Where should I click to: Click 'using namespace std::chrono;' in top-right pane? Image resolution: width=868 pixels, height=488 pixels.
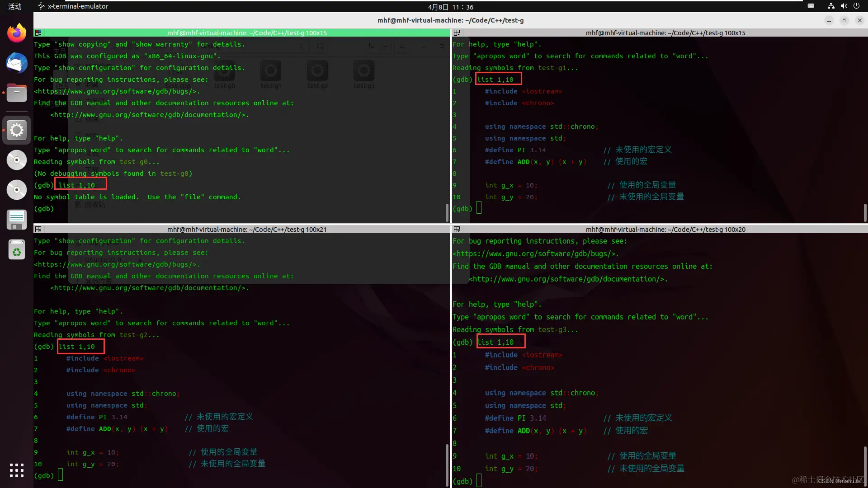click(542, 127)
